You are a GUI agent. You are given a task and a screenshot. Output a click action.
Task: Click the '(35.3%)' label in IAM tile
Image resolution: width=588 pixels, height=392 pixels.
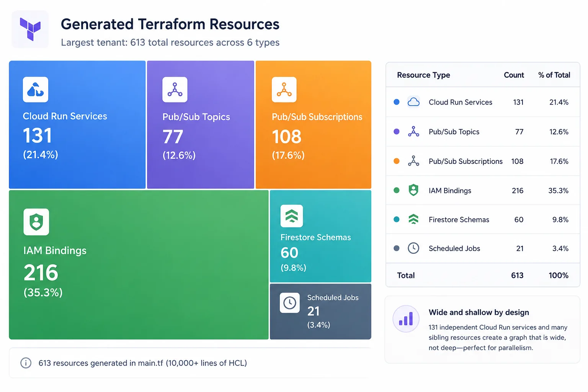coord(43,292)
